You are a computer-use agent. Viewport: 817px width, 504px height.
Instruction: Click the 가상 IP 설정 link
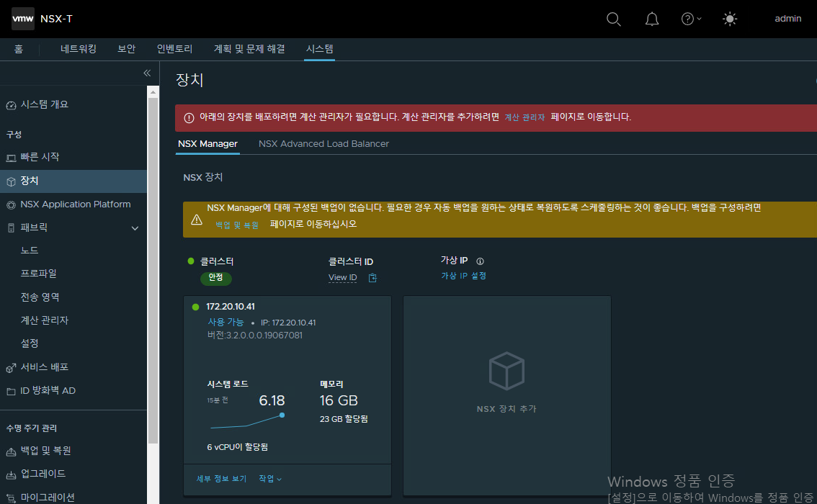(464, 276)
